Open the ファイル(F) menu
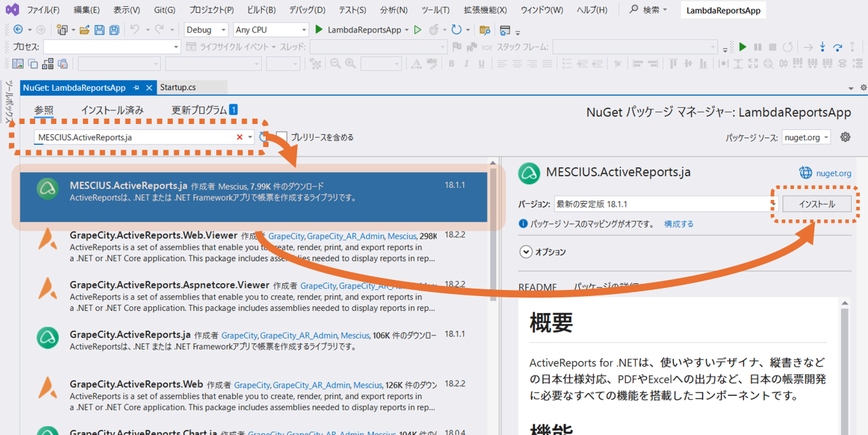Screen dimensions: 868x435 point(43,10)
